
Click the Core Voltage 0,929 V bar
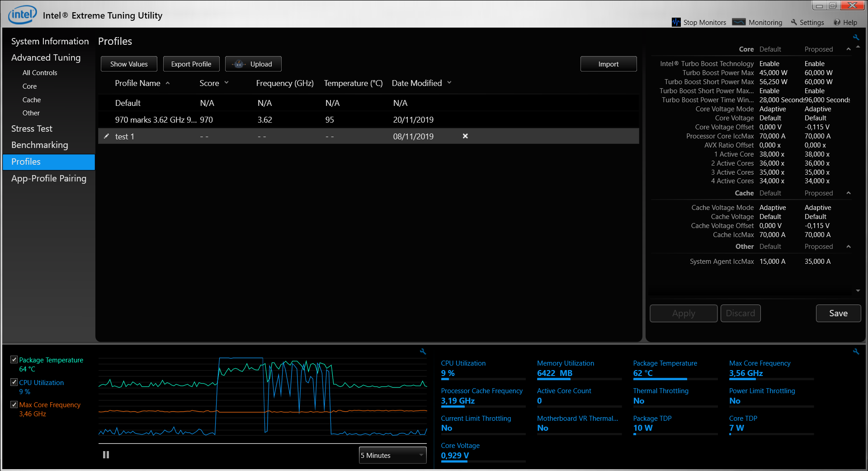click(483, 461)
